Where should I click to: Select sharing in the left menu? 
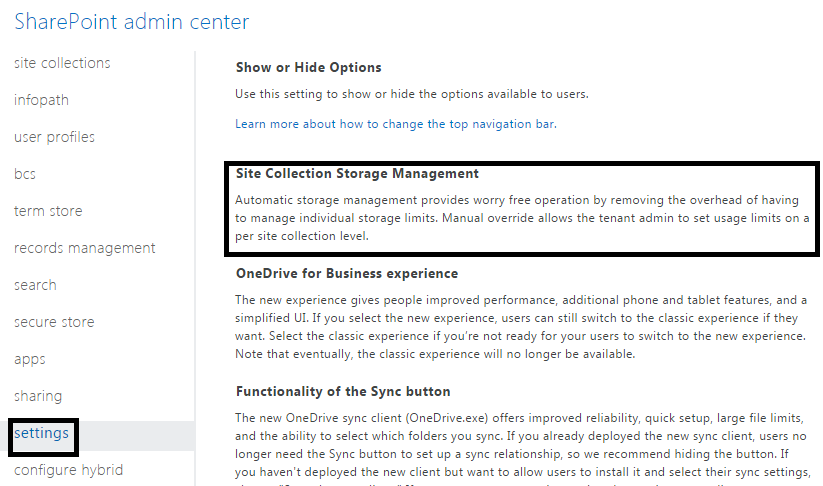click(38, 396)
